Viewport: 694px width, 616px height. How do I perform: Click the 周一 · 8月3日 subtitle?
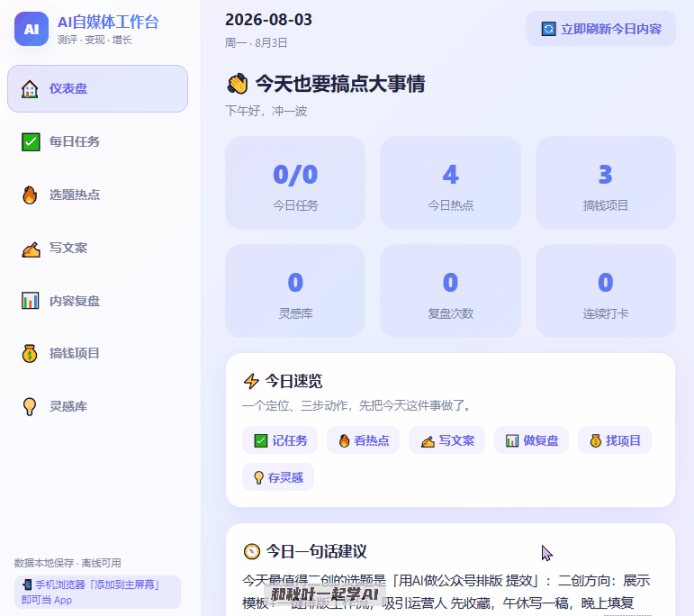[257, 43]
